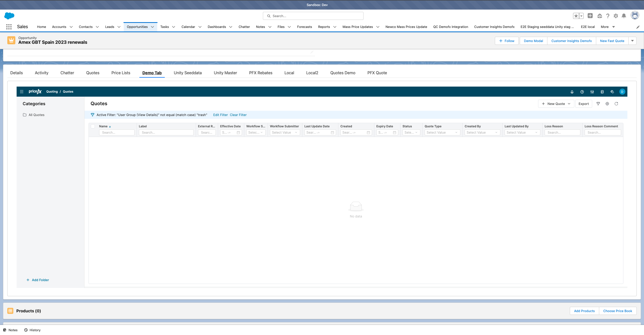
Task: Click the Add Products button
Action: (584, 311)
